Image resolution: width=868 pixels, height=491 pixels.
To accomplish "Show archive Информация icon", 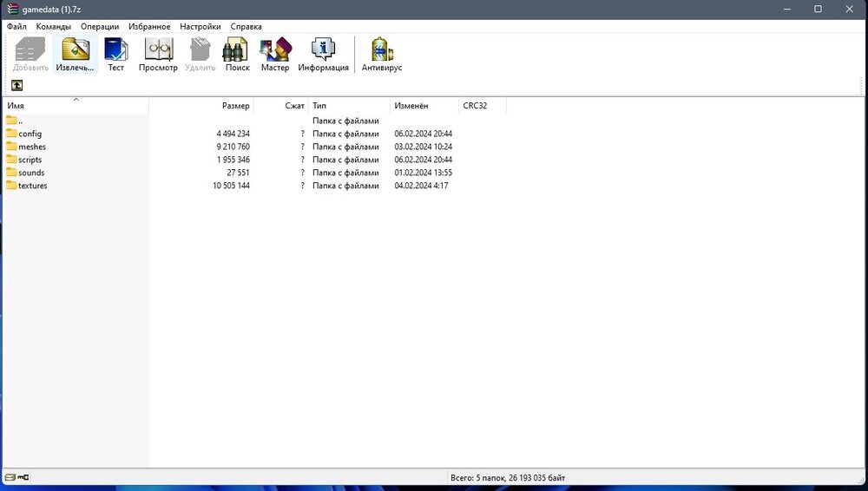I will coord(323,55).
